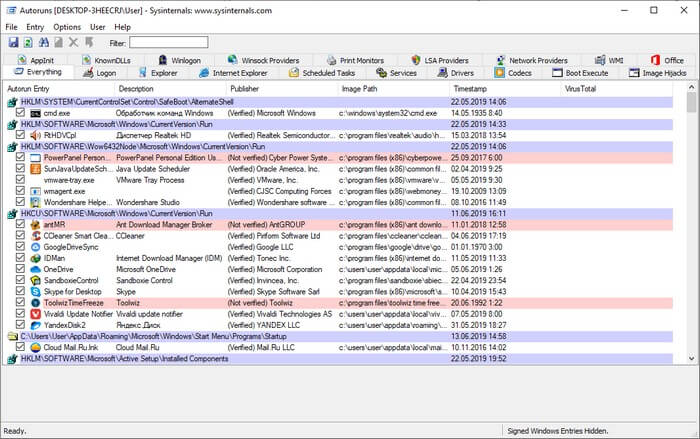This screenshot has height=439, width=700.
Task: Click the YandexDisk2 icon
Action: click(35, 325)
